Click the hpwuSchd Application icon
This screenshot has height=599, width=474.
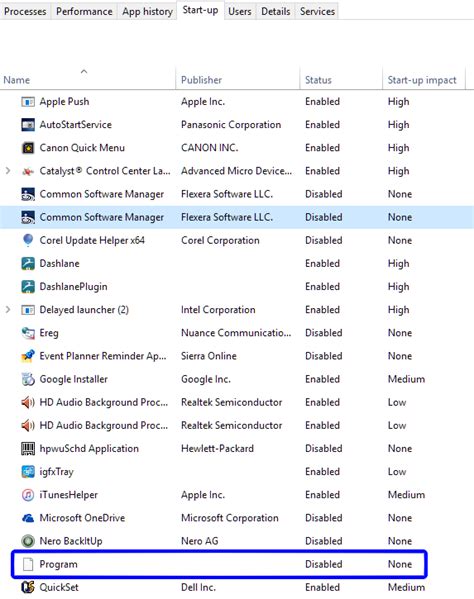tap(28, 448)
